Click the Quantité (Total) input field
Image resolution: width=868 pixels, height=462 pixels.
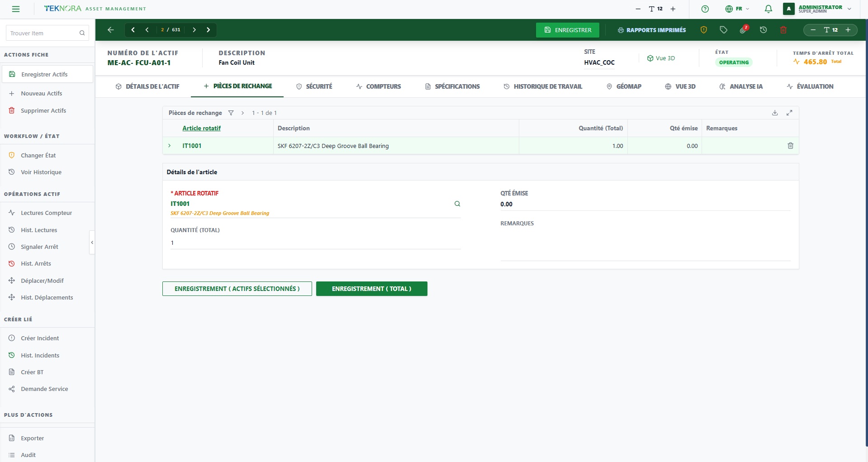[316, 243]
